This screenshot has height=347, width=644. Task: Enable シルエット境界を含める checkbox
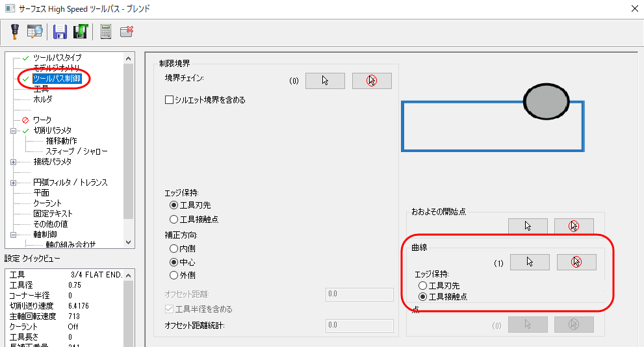[169, 100]
